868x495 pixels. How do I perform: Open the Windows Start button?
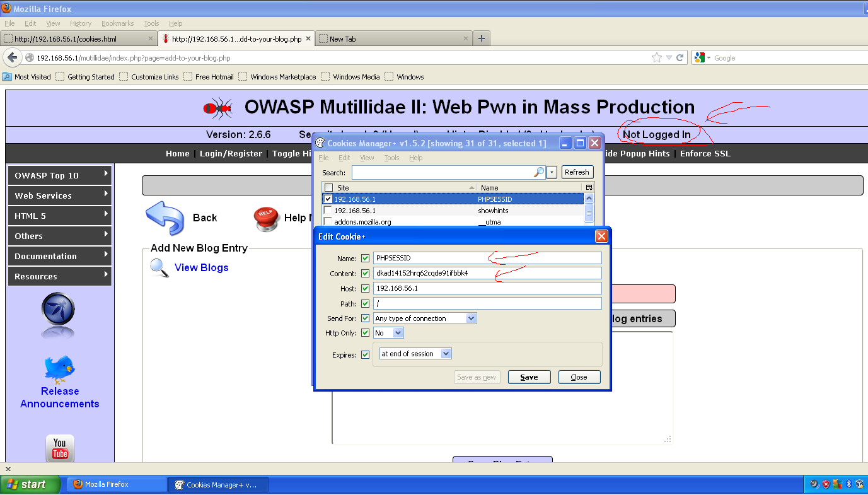click(x=30, y=484)
